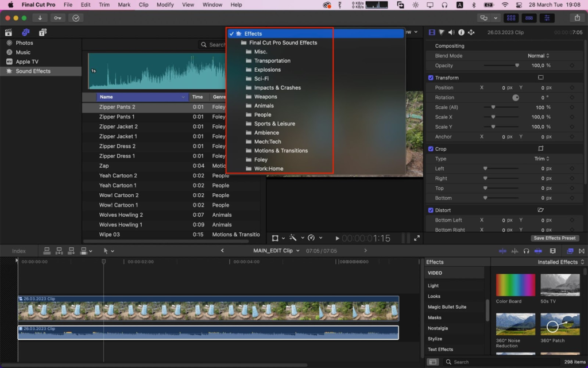Screen dimensions: 588x368
Task: Enter fullscreen viewer via arrows icon
Action: [x=417, y=238]
